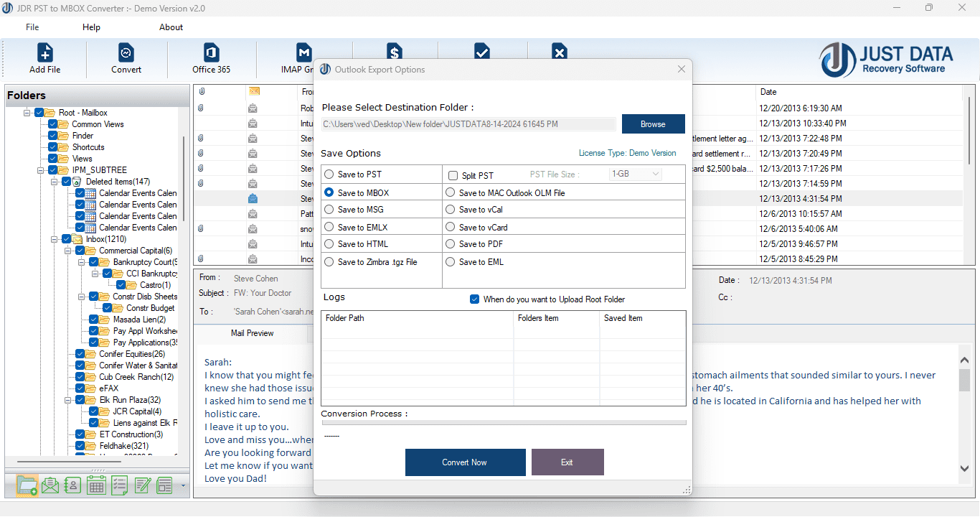Click the Deleted Items recycle bin icon
This screenshot has height=517, width=980.
click(x=77, y=182)
